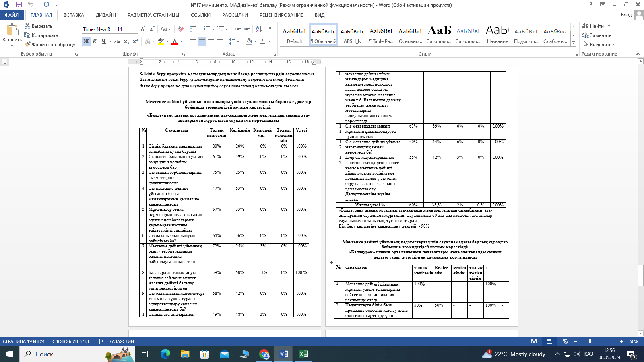Toggle Center alignment
Screen dimensions: 644x362
[x=202, y=41]
